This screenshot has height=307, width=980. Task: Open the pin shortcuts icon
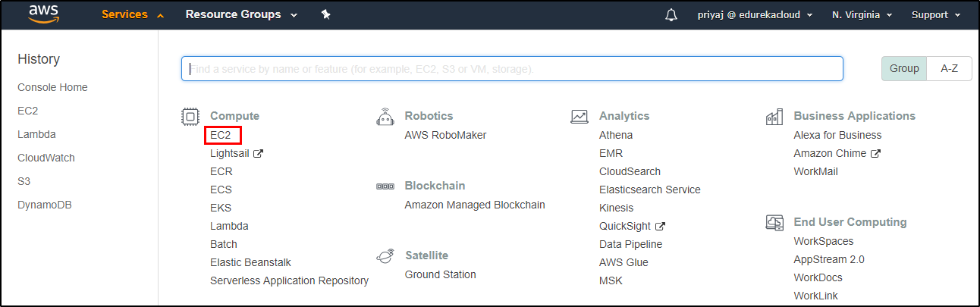pos(326,14)
